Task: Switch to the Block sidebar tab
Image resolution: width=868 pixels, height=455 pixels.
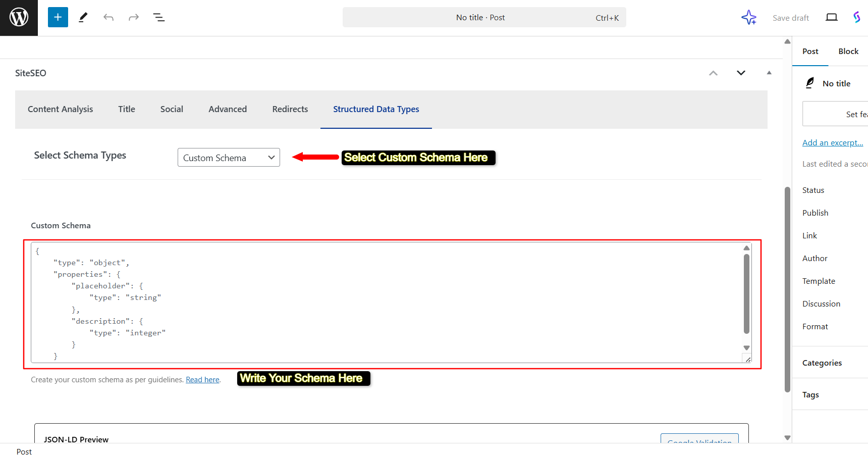Action: click(848, 52)
